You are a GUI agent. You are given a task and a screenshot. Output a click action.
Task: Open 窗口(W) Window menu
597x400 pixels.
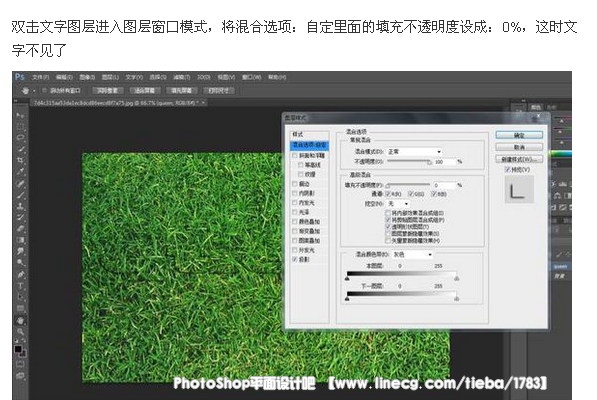tap(251, 77)
